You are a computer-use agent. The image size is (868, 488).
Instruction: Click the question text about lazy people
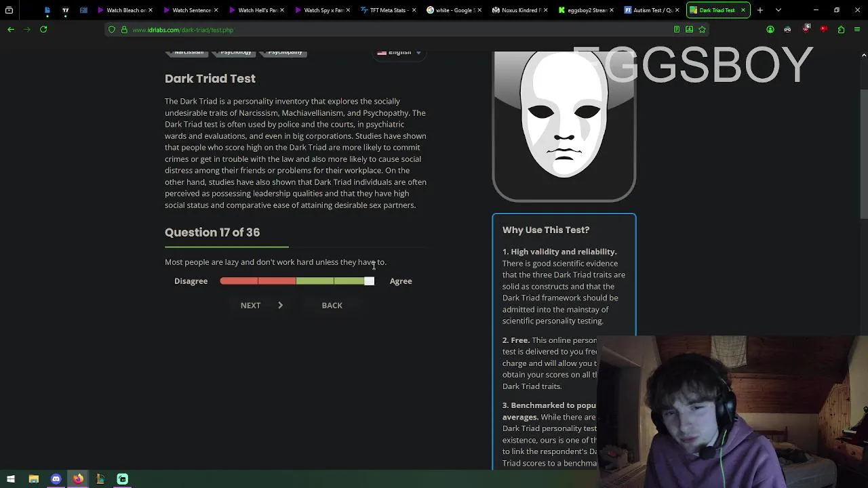[x=275, y=262]
